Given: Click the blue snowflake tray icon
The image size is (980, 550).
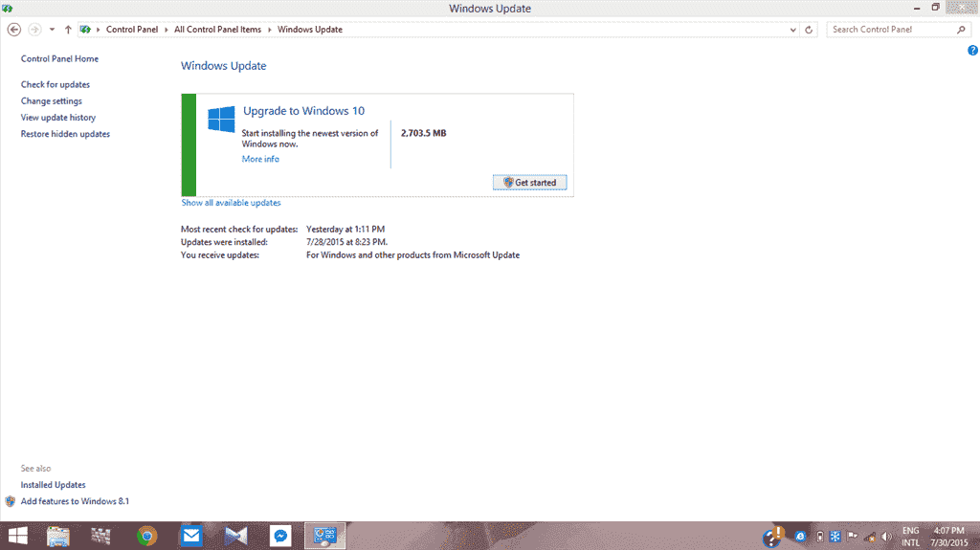Looking at the screenshot, I should click(x=835, y=537).
